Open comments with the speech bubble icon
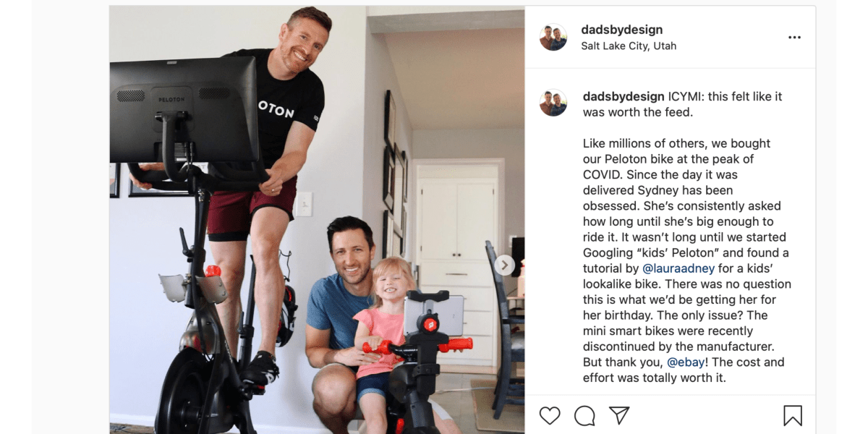This screenshot has height=434, width=868. point(584,415)
